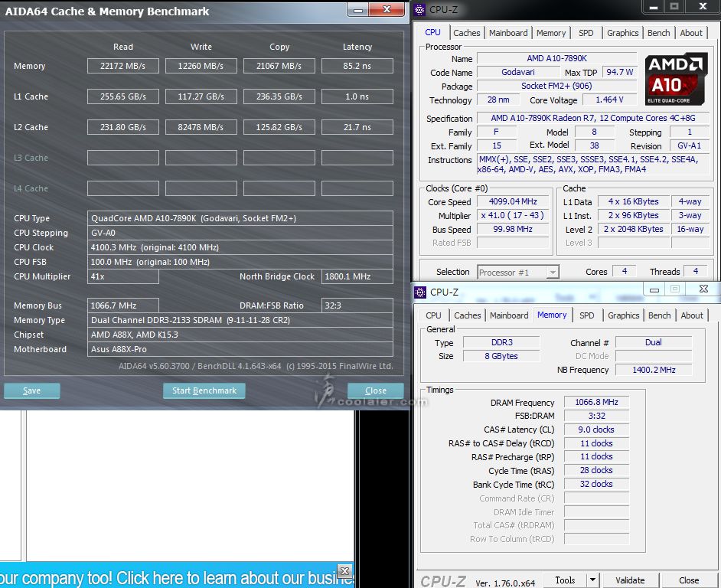Click CPU-Z icon in lower window title bar

(x=422, y=292)
